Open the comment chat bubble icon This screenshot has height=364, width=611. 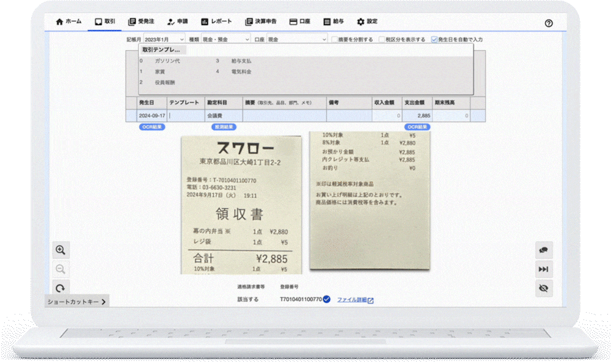pyautogui.click(x=544, y=250)
